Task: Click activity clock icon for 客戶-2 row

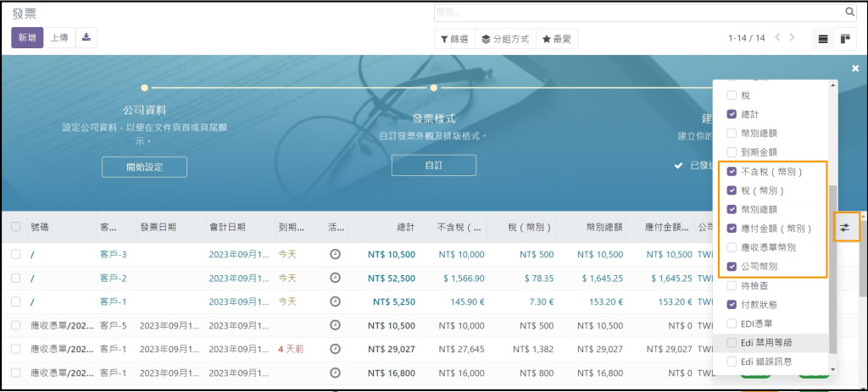Action: pyautogui.click(x=335, y=278)
